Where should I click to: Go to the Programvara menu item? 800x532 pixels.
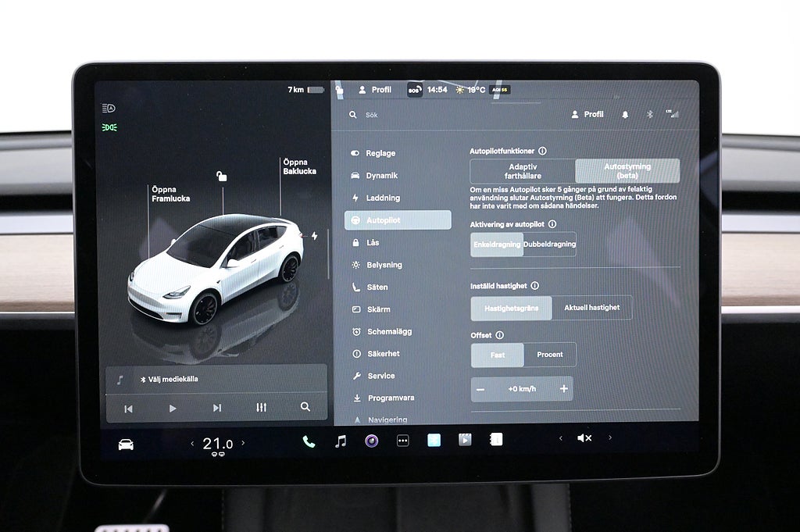pos(391,398)
